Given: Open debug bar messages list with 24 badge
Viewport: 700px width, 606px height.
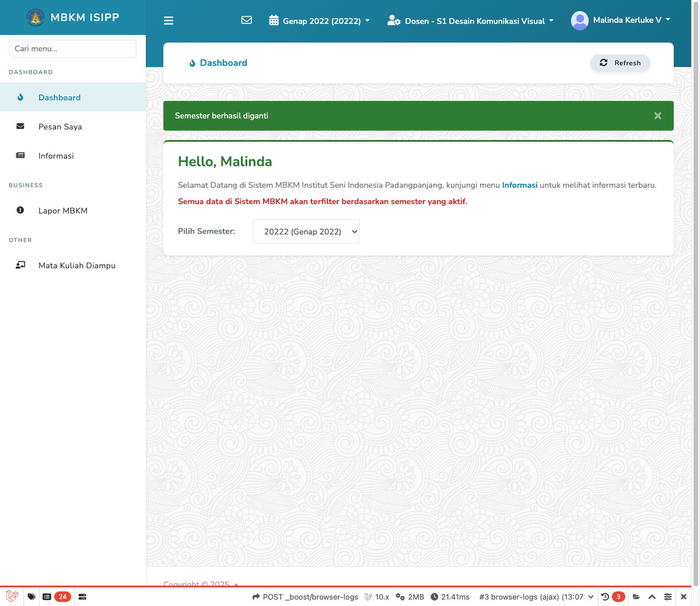Looking at the screenshot, I should [x=57, y=597].
